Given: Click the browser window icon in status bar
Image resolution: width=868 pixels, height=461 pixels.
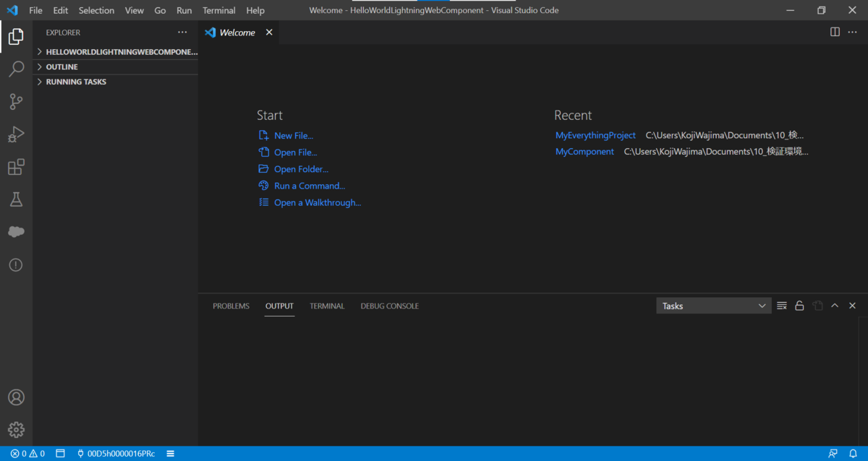Looking at the screenshot, I should coord(61,454).
